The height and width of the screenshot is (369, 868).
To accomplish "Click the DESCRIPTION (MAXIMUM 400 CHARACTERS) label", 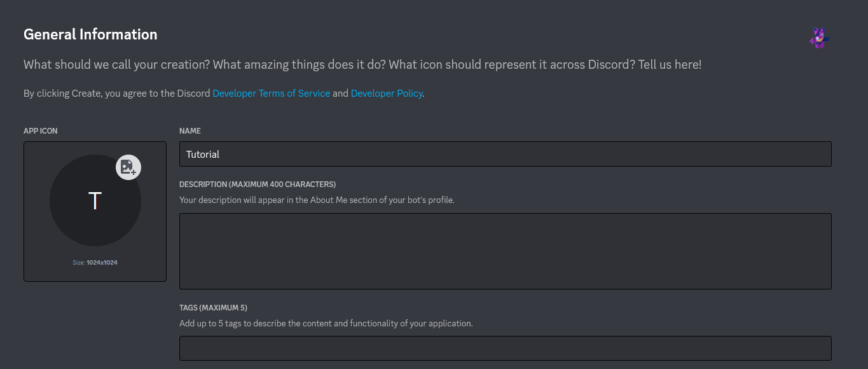I will pyautogui.click(x=258, y=184).
